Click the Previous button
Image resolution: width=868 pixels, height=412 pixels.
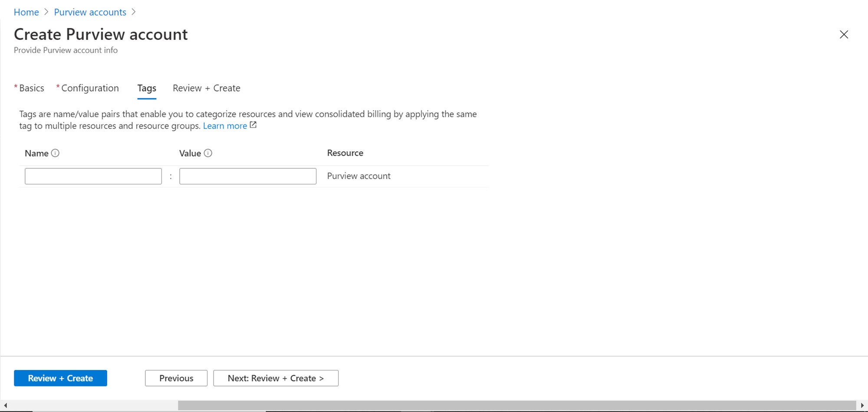tap(176, 378)
